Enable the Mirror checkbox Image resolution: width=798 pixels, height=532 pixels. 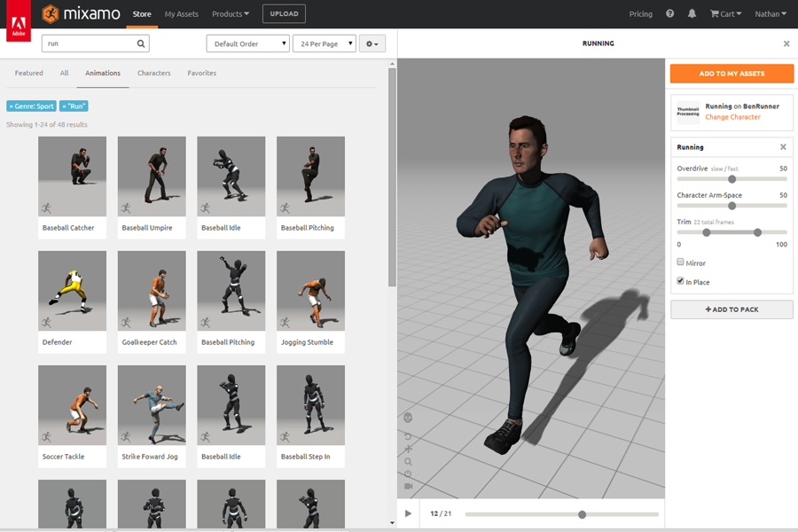[681, 262]
